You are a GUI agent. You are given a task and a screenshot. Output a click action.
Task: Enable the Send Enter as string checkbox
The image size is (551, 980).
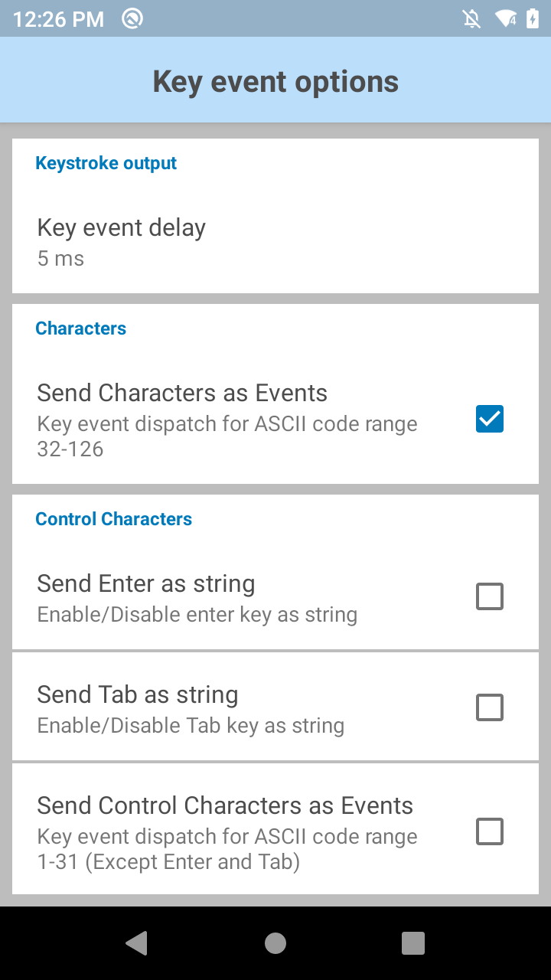(x=490, y=596)
